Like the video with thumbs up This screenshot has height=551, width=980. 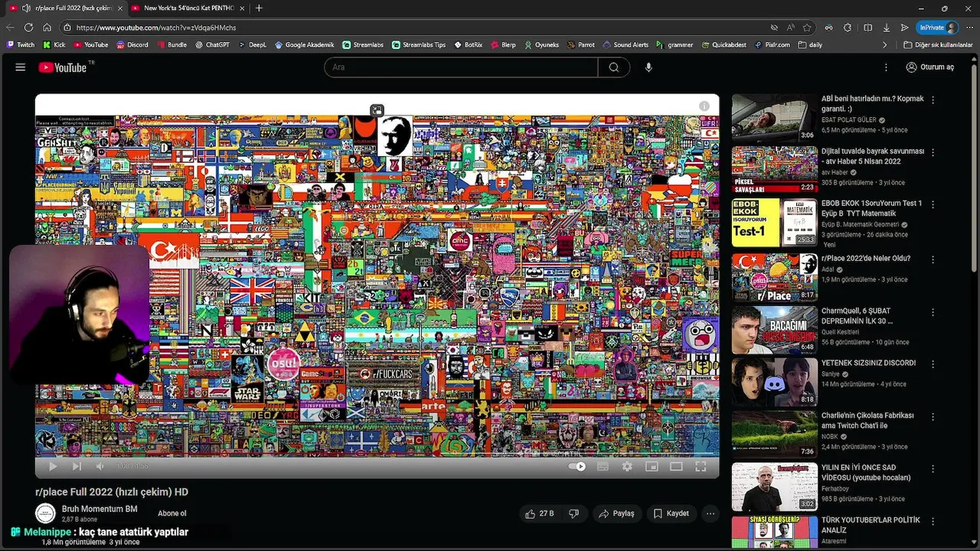[540, 514]
